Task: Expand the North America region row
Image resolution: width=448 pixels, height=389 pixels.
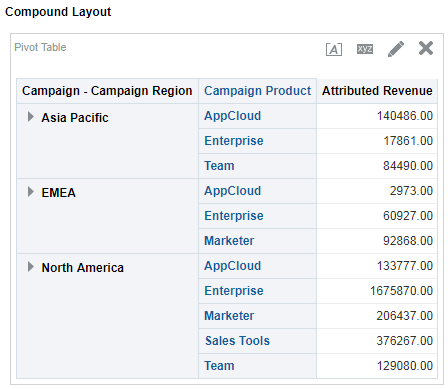Action: pos(31,267)
